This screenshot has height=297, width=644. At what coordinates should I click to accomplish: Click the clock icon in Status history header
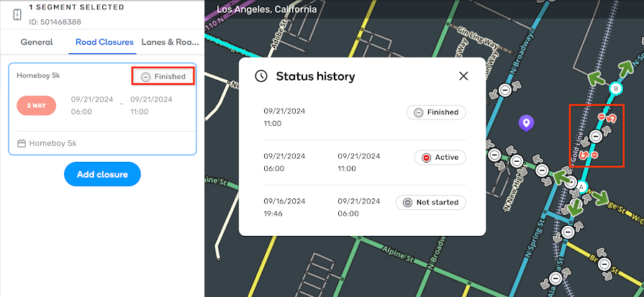coord(262,76)
